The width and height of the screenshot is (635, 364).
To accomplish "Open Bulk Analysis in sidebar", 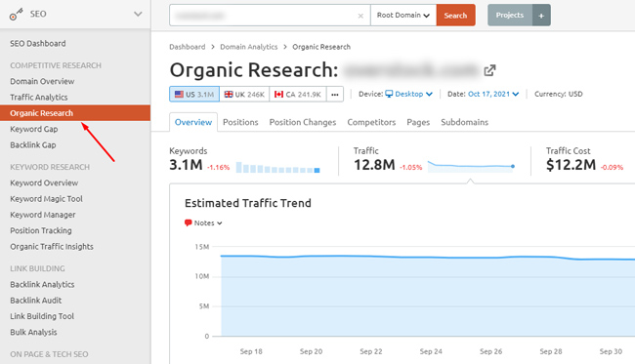I will tap(33, 332).
